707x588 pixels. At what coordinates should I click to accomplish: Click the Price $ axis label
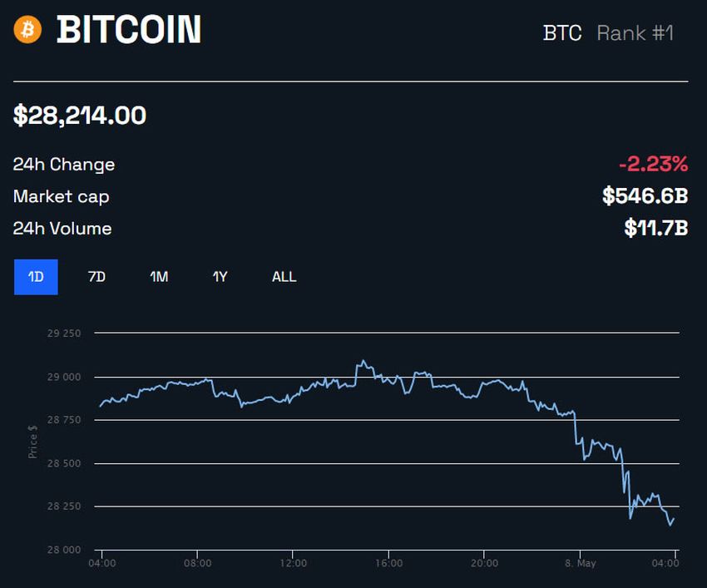point(32,441)
